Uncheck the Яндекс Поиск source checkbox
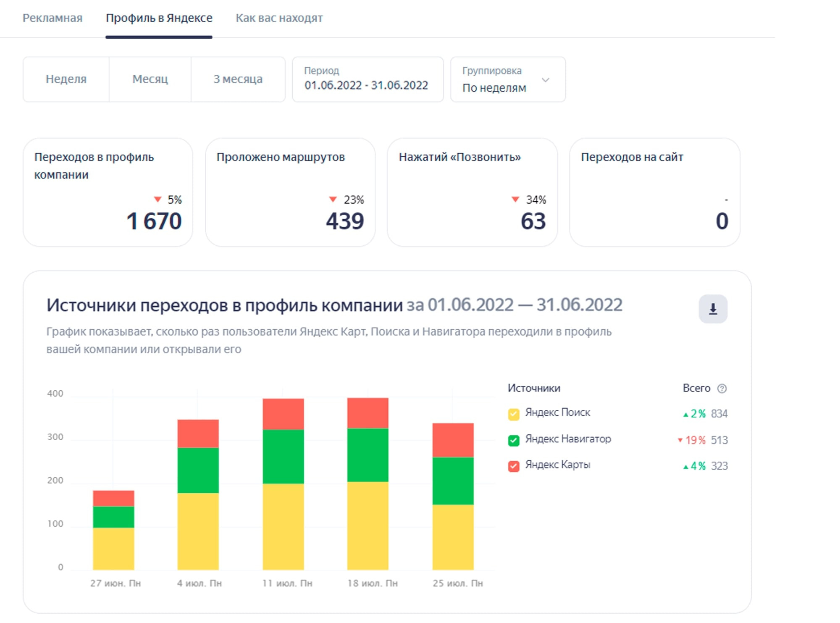This screenshot has height=623, width=840. pyautogui.click(x=513, y=414)
